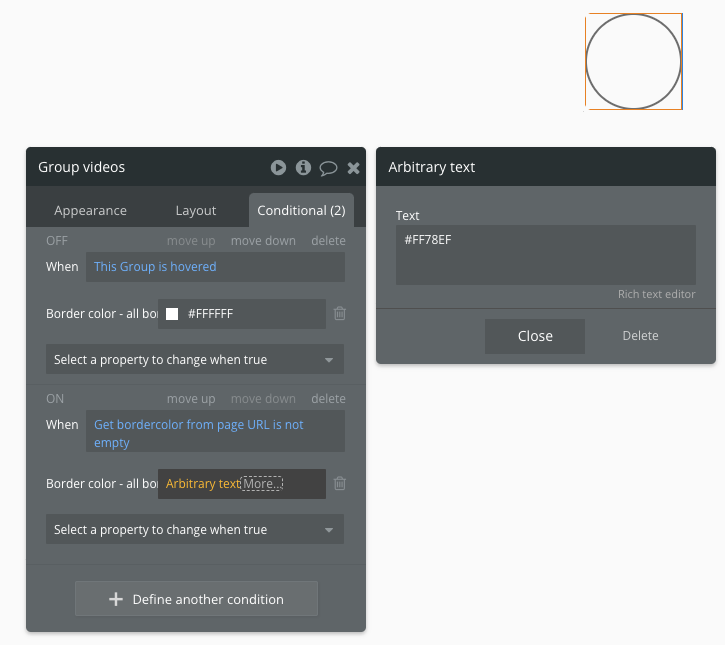The width and height of the screenshot is (725, 645).
Task: Toggle the OFF state of the hovered condition
Action: coord(56,241)
